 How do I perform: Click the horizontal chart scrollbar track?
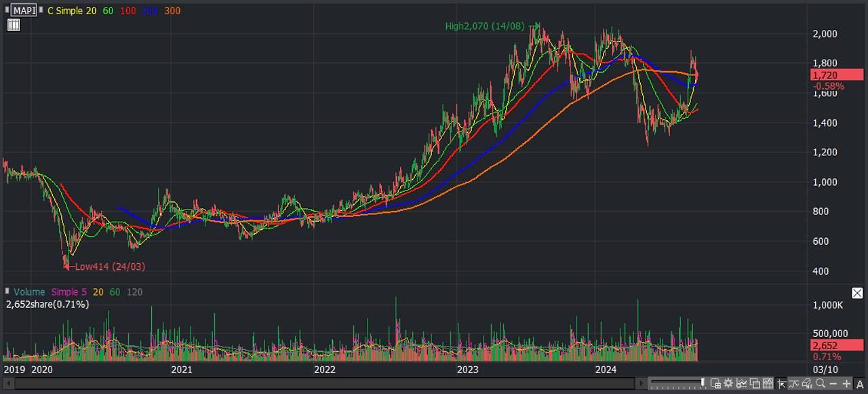coord(324,384)
